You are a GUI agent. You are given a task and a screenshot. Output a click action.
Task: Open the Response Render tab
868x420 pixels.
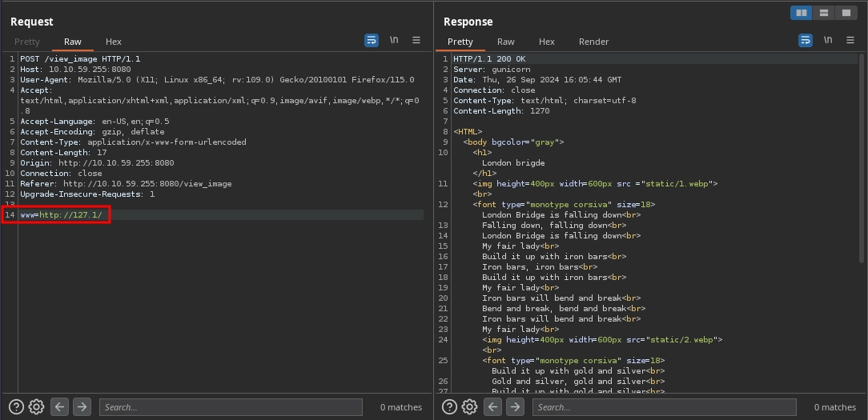click(x=593, y=42)
